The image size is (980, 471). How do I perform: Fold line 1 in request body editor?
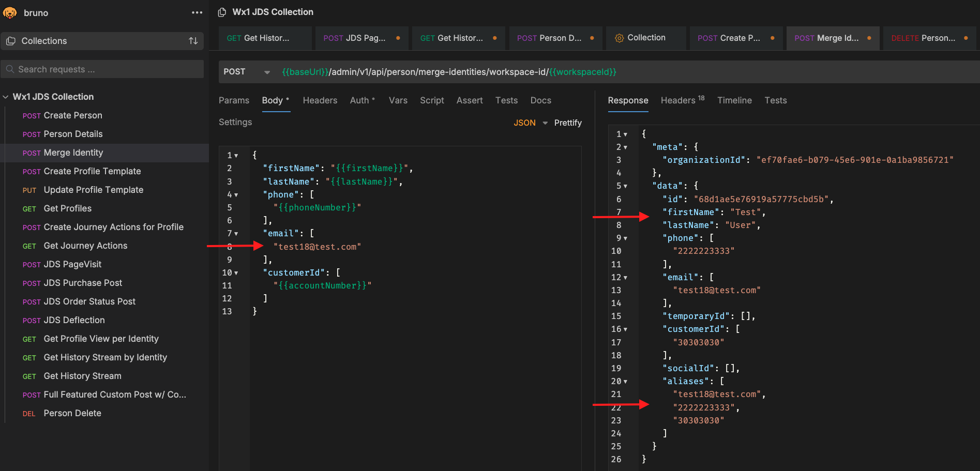click(x=236, y=156)
